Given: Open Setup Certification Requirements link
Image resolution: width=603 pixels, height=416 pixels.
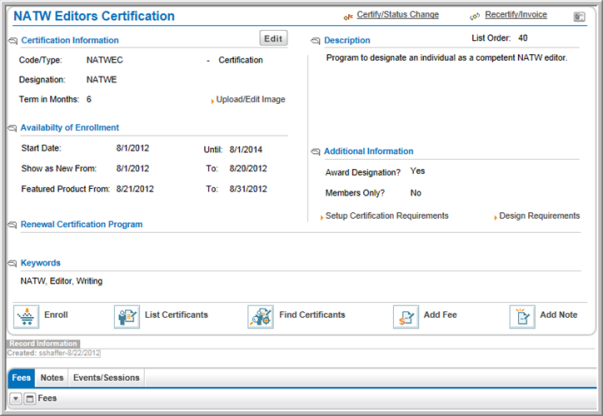Looking at the screenshot, I should coord(387,216).
